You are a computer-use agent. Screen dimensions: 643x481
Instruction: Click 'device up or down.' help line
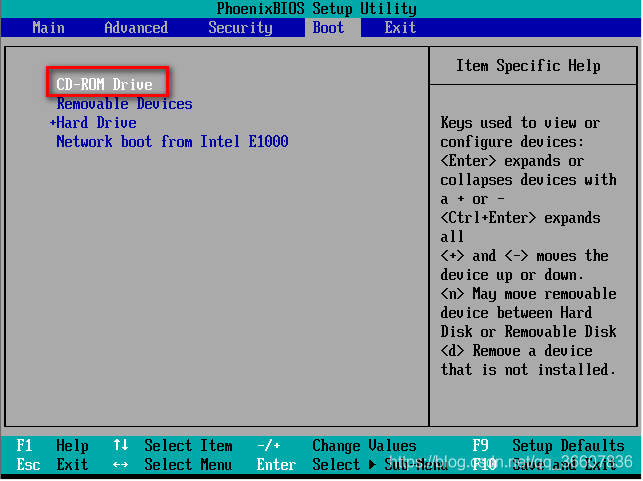point(512,275)
